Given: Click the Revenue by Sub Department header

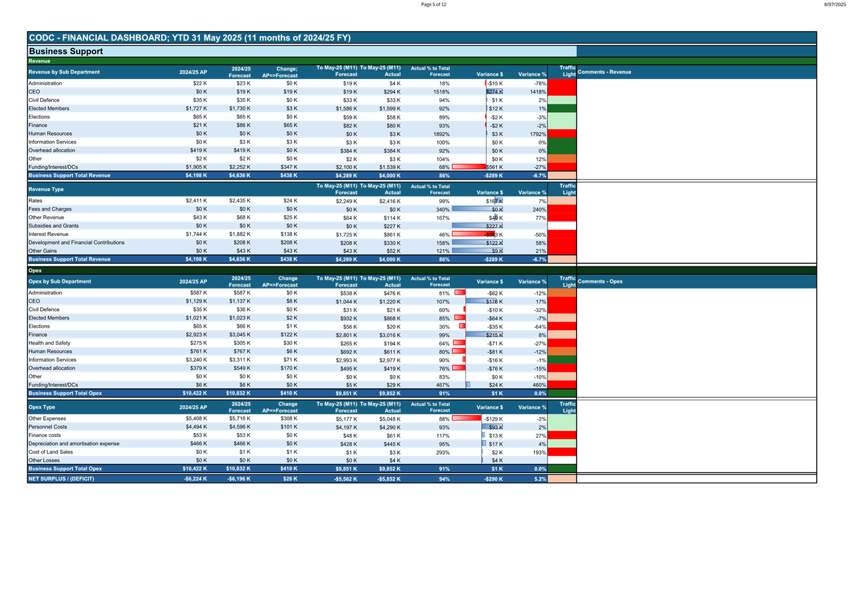Looking at the screenshot, I should pyautogui.click(x=64, y=72).
